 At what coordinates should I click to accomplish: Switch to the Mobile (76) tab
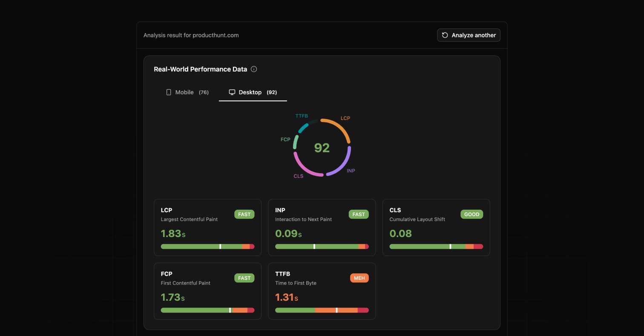(x=187, y=92)
